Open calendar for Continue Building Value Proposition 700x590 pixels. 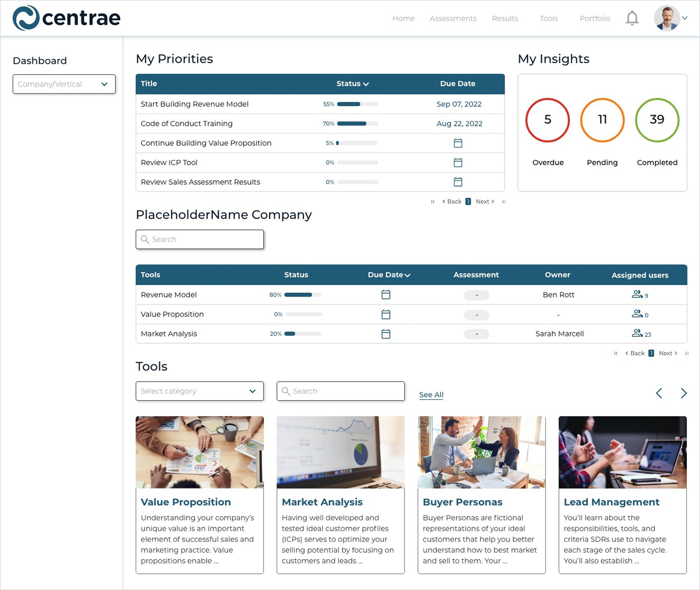pyautogui.click(x=458, y=143)
